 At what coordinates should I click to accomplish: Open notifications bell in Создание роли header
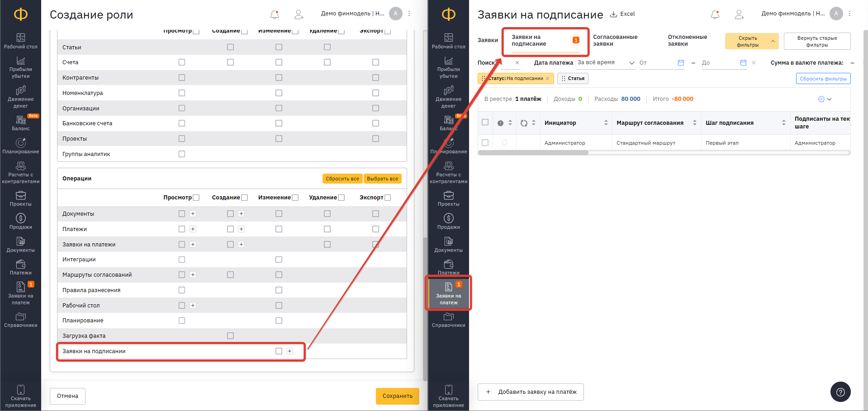(275, 14)
